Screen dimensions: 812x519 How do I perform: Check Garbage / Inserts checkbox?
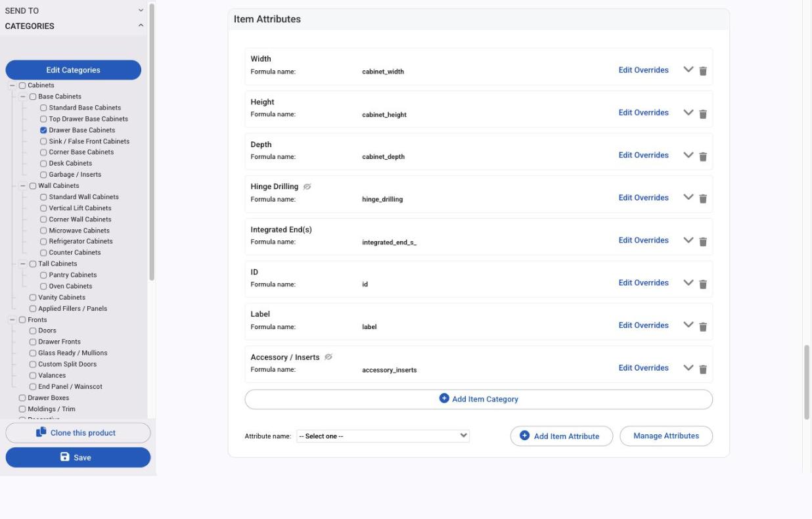(43, 175)
